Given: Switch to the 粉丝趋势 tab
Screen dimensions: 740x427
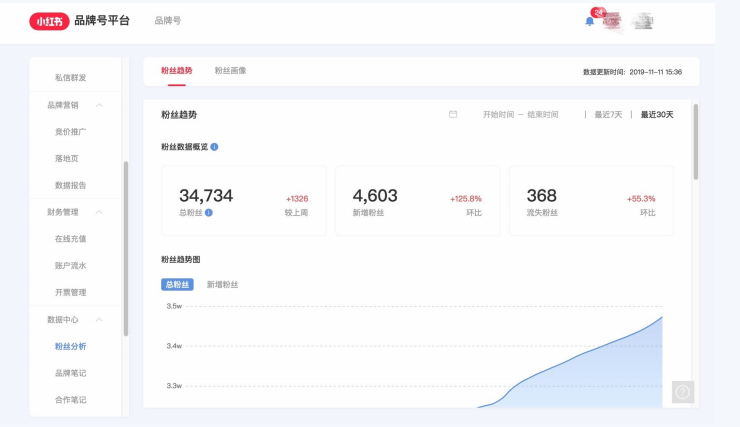Looking at the screenshot, I should (x=177, y=71).
